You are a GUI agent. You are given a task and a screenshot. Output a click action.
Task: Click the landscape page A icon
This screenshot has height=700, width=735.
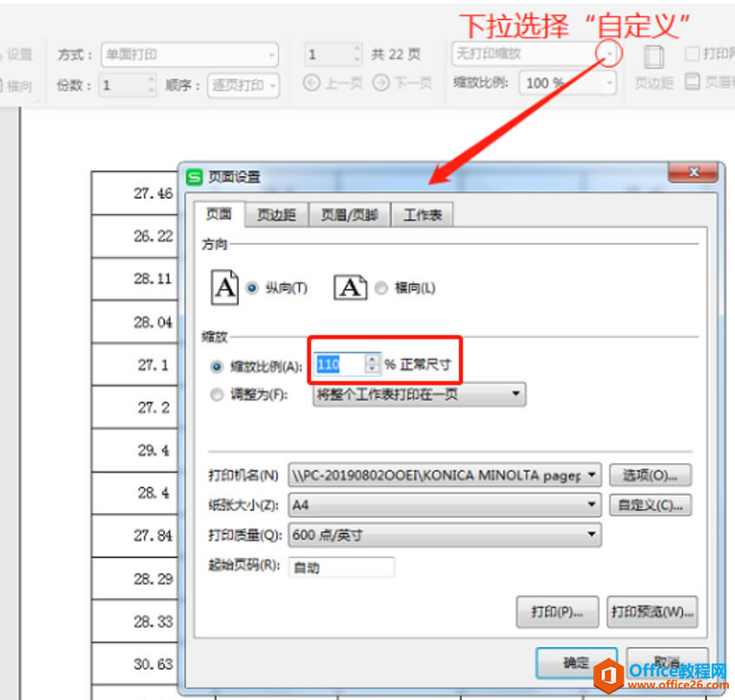coord(350,287)
